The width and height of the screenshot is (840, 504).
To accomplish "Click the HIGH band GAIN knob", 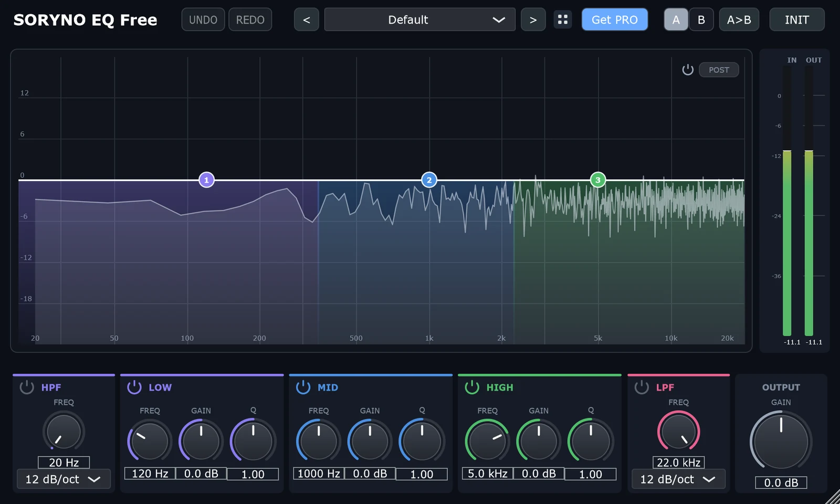I will pos(539,441).
